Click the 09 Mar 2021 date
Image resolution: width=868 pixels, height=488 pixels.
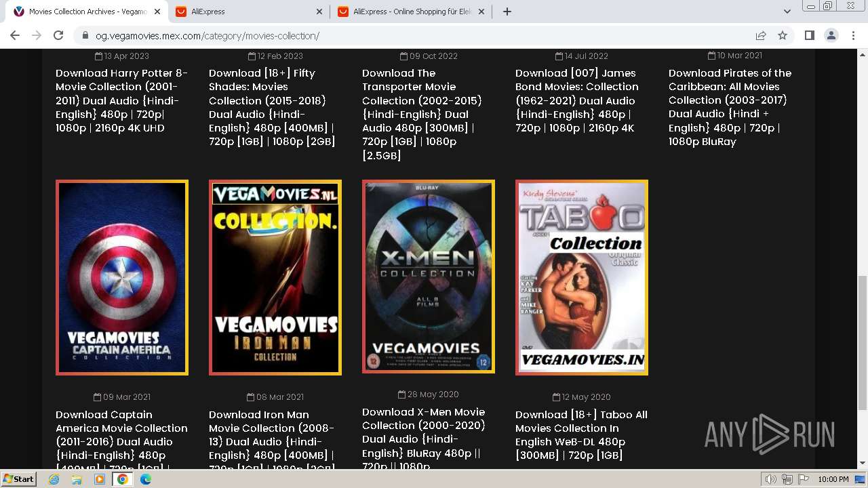pyautogui.click(x=122, y=397)
